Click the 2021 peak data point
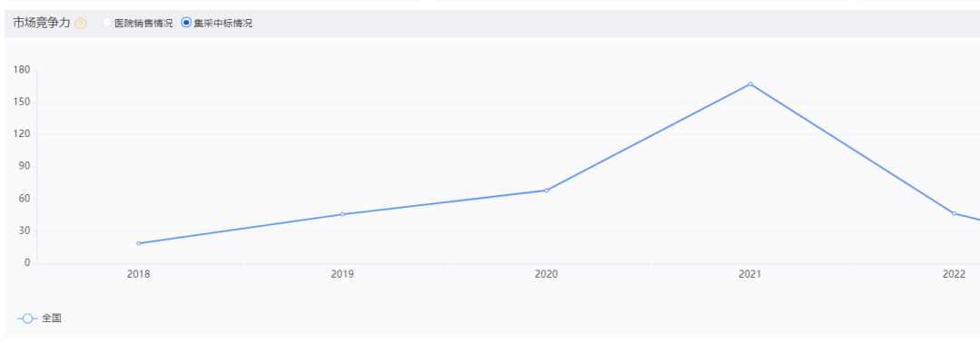The height and width of the screenshot is (343, 980). pyautogui.click(x=750, y=83)
